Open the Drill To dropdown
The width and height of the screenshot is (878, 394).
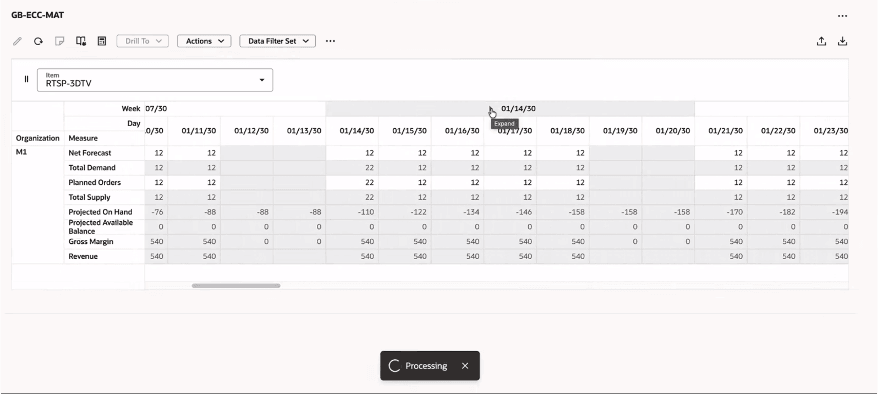tap(143, 41)
